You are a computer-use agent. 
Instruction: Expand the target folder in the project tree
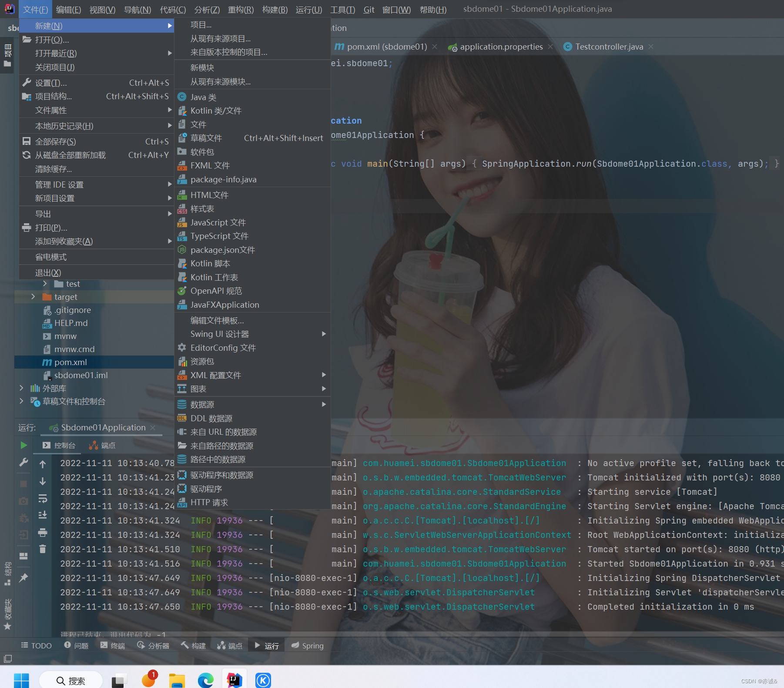[x=34, y=297]
